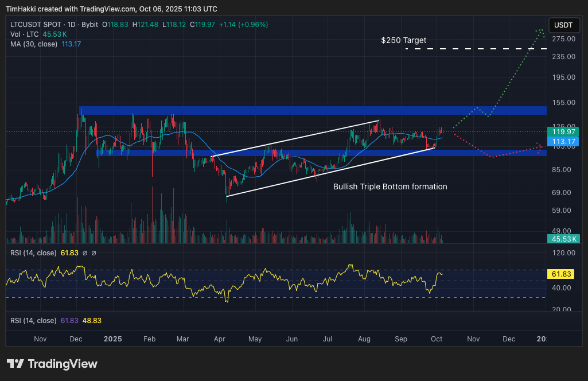Click the 45.53K volume axis label
The height and width of the screenshot is (381, 588).
[563, 238]
